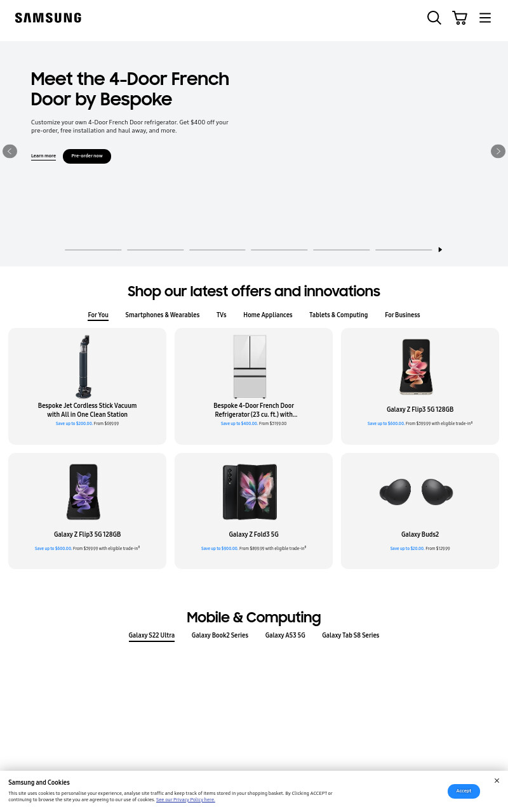Open the search magnifier icon

tap(434, 18)
